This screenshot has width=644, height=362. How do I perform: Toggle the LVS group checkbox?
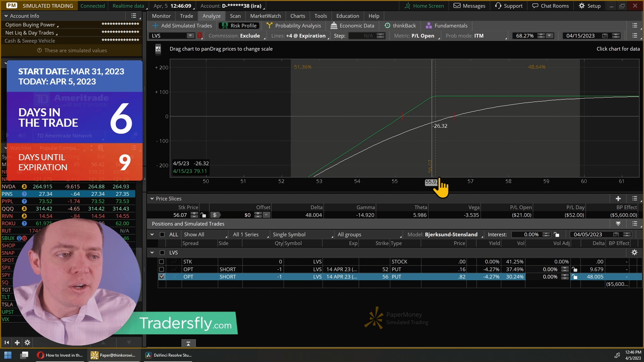pos(162,252)
